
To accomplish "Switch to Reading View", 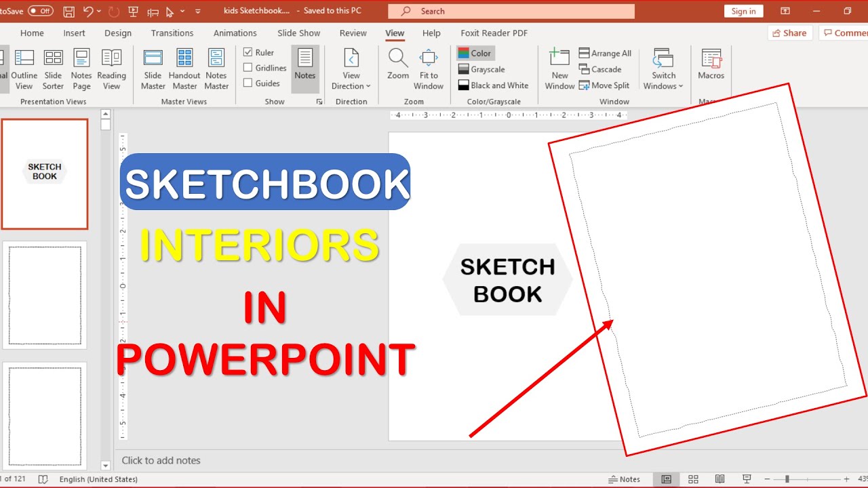I will pos(111,69).
